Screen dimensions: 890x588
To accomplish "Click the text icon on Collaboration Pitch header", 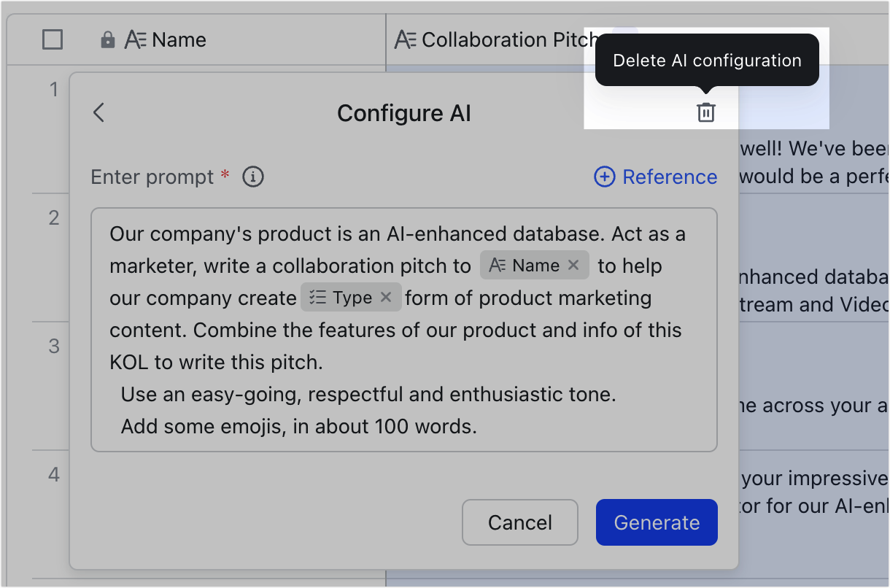I will tap(407, 39).
